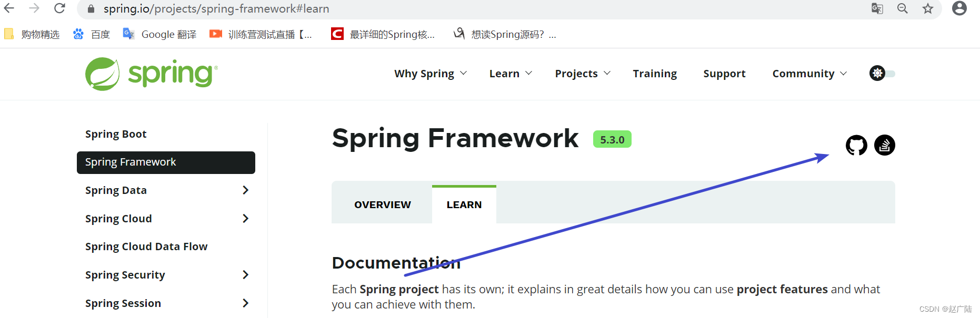Open the Google Translate page icon
980x318 pixels.
[x=877, y=8]
